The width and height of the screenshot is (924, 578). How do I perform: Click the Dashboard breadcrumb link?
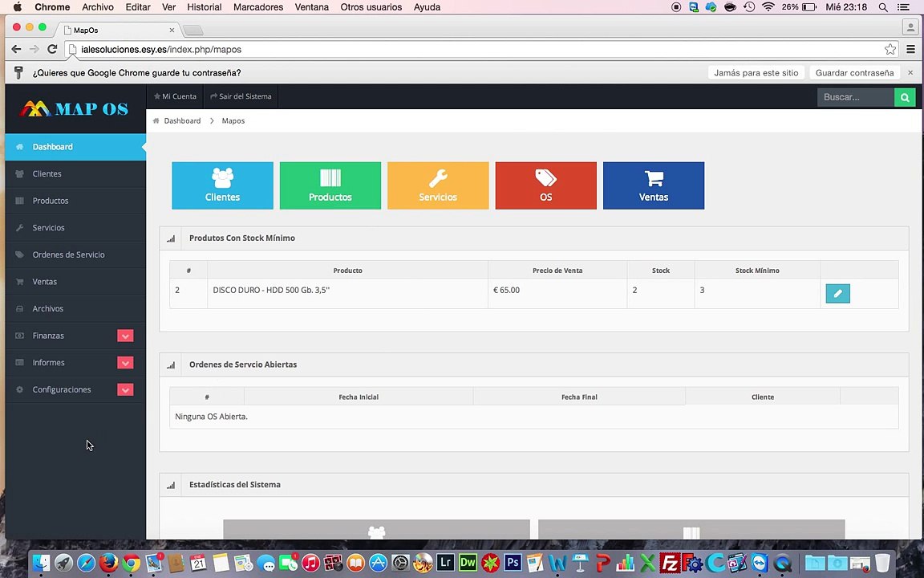pyautogui.click(x=182, y=121)
